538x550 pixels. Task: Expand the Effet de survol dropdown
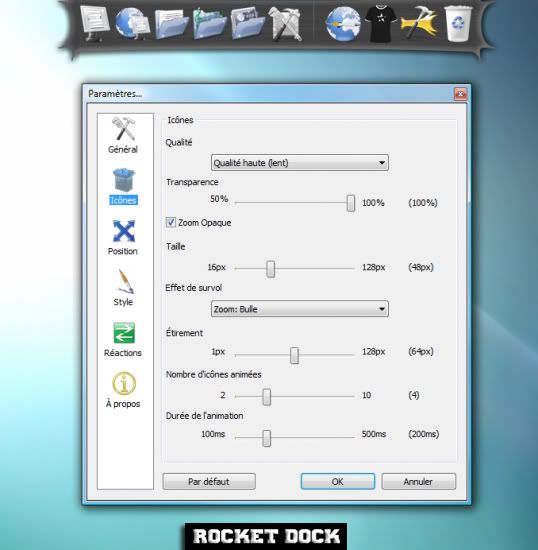(x=300, y=309)
